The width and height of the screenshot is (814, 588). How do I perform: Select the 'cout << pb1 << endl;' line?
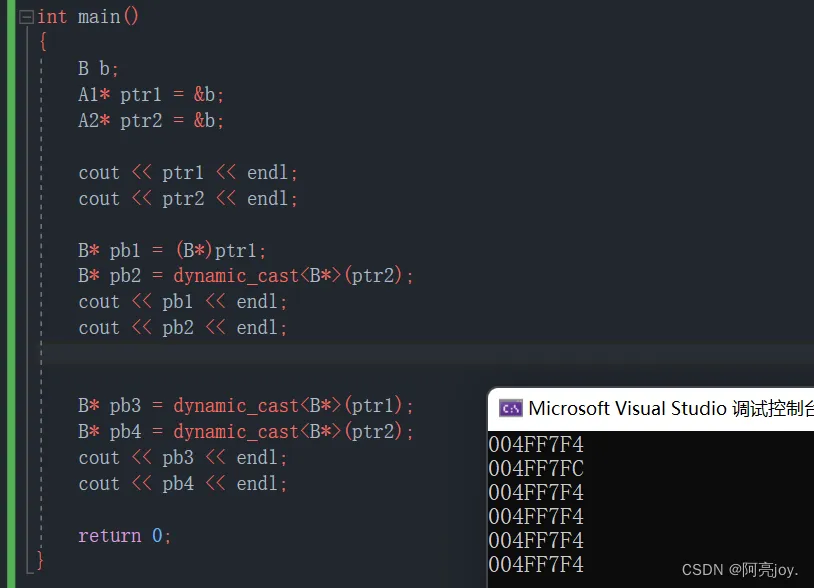[x=183, y=302]
